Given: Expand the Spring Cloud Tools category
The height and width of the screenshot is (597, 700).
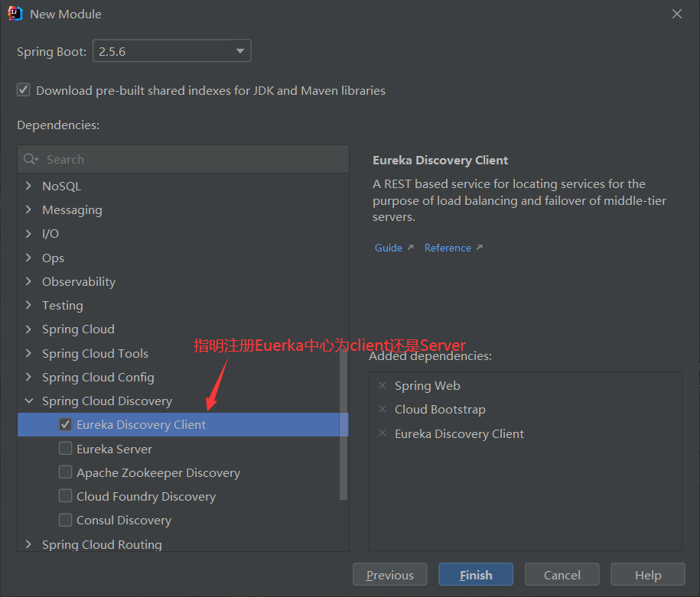Looking at the screenshot, I should [x=28, y=353].
